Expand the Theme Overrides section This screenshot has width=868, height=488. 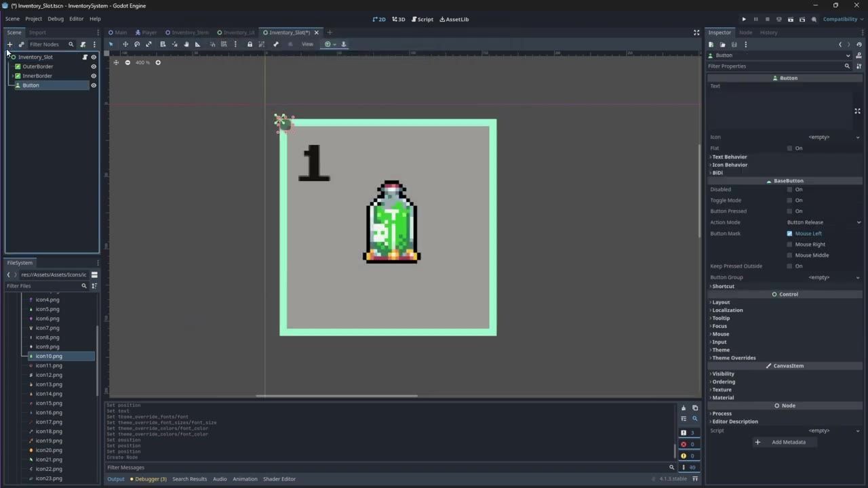pyautogui.click(x=734, y=358)
